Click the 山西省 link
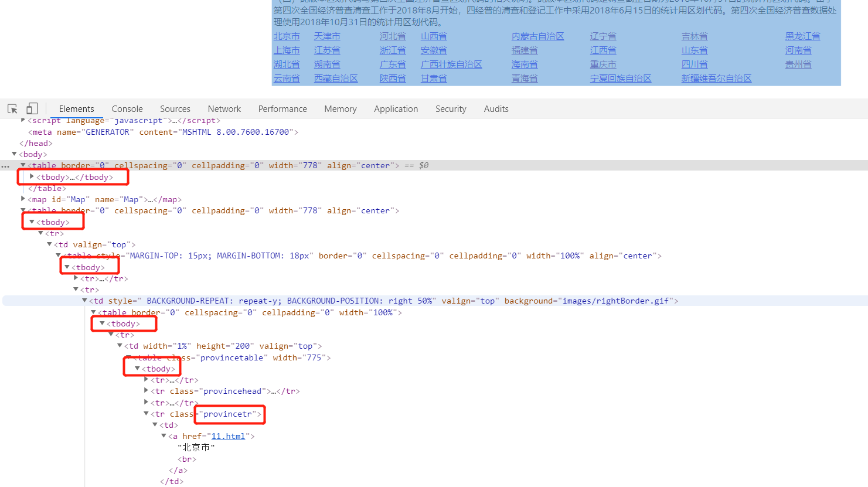This screenshot has width=868, height=487. coord(434,36)
